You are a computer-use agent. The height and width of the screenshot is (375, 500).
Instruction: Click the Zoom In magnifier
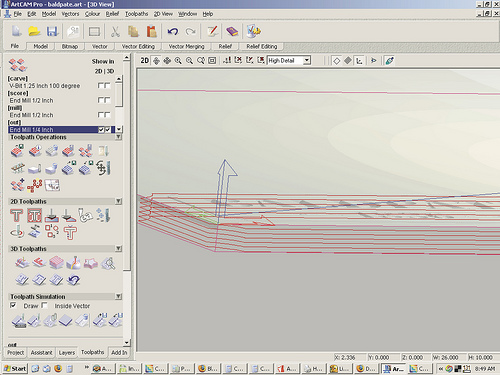pyautogui.click(x=178, y=61)
